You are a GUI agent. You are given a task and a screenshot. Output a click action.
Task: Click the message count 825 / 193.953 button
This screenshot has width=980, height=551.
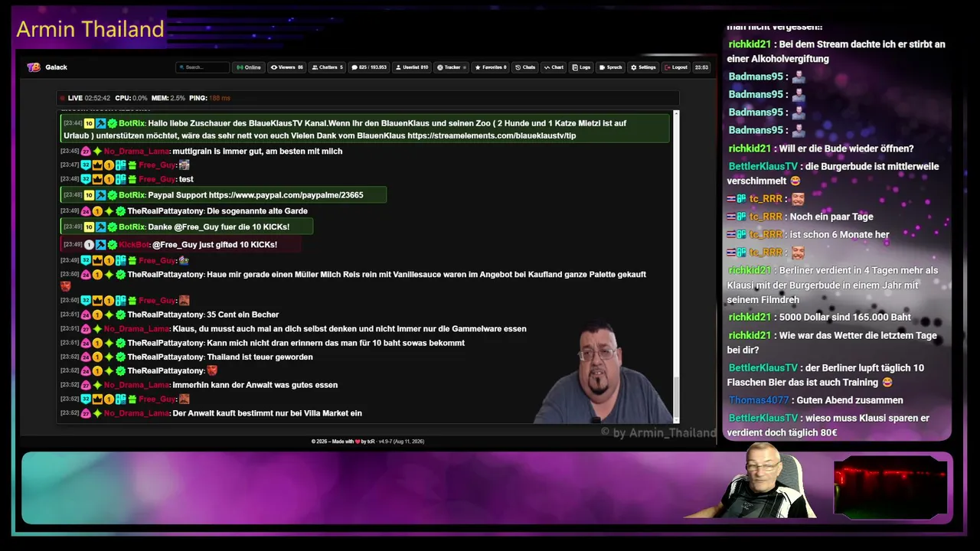pos(369,67)
